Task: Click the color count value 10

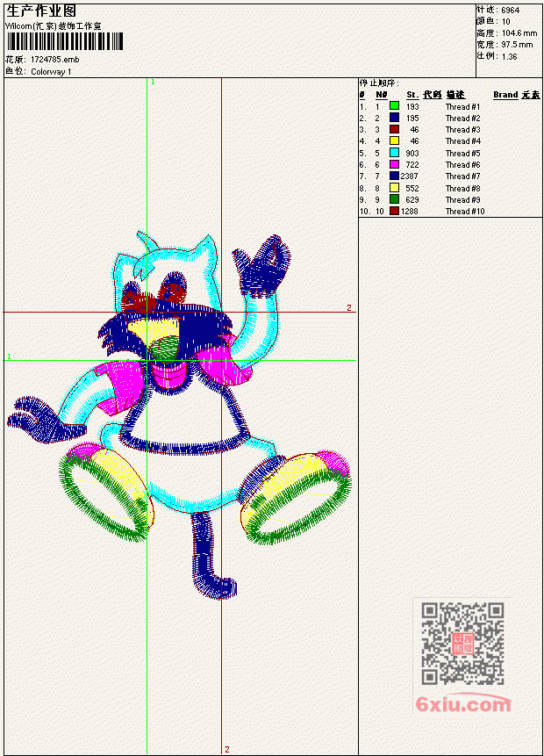Action: tap(506, 22)
